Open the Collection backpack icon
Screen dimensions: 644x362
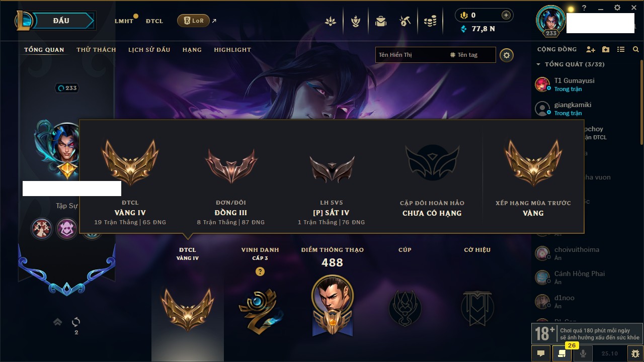click(x=381, y=21)
